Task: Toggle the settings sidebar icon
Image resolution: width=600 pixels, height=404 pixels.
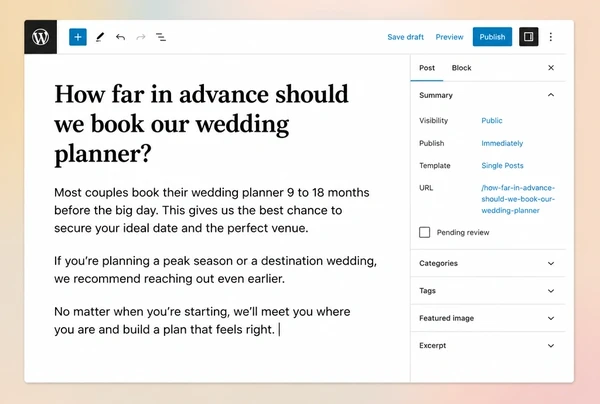Action: [528, 37]
